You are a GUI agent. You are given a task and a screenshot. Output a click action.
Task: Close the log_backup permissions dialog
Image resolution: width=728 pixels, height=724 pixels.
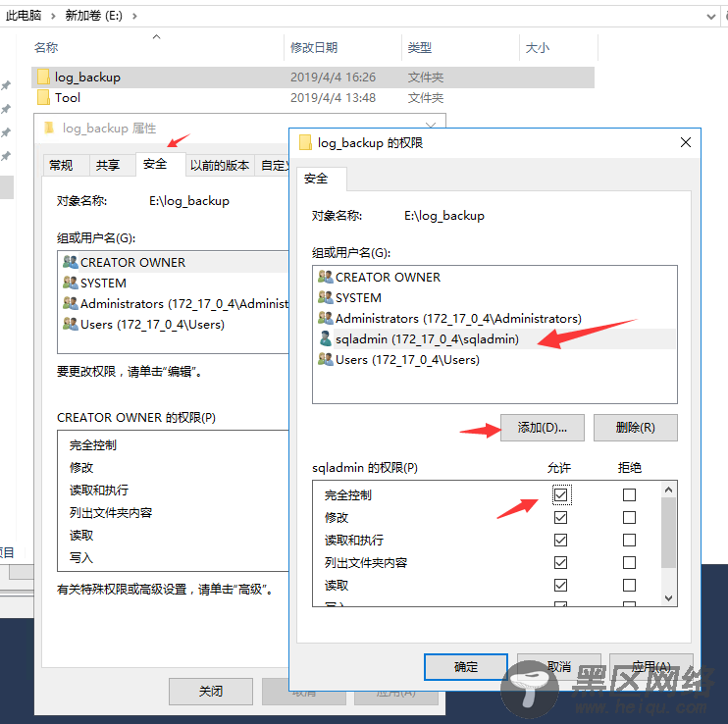tap(686, 142)
